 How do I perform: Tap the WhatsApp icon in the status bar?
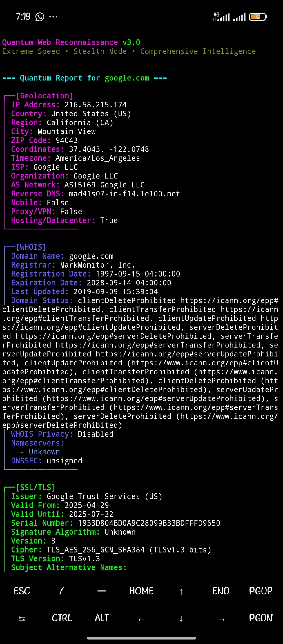click(40, 17)
